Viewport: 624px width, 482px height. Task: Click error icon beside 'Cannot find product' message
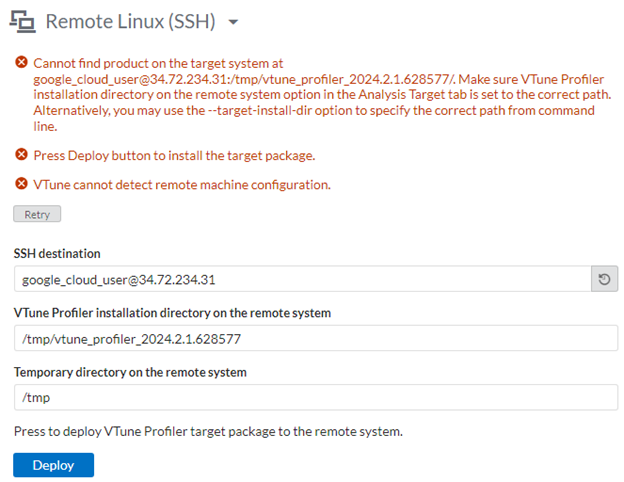coord(21,62)
